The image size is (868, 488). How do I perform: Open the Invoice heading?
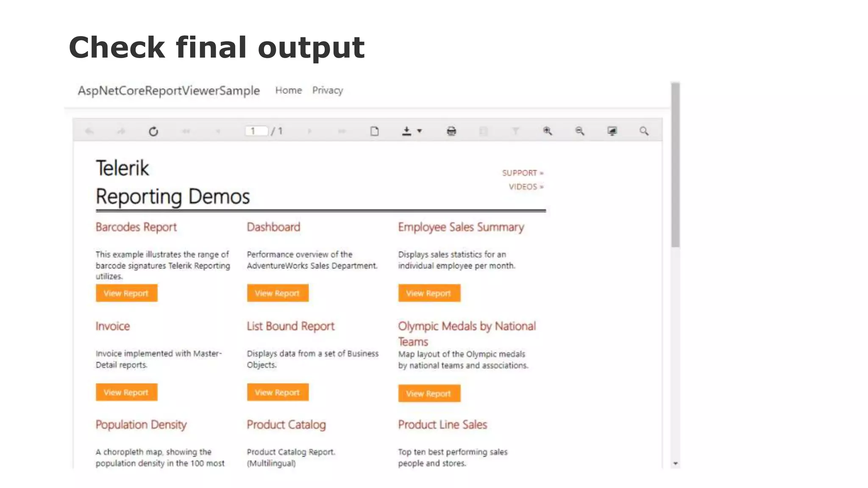tap(113, 326)
